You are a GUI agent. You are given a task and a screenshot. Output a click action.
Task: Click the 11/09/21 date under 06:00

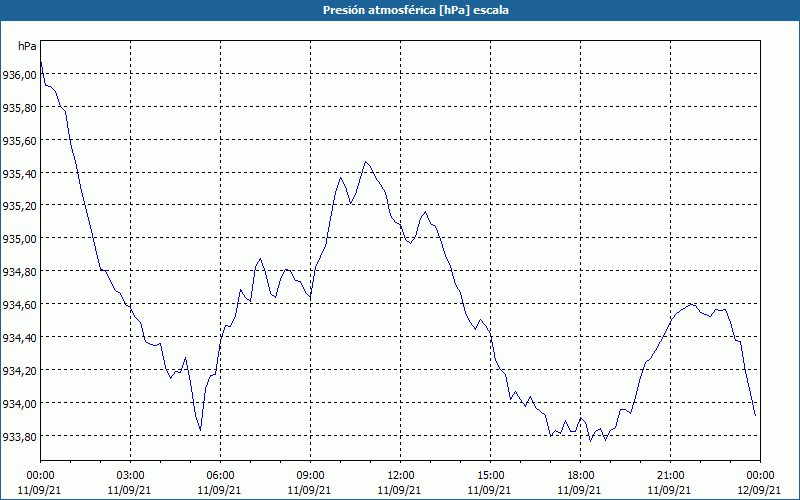(x=220, y=490)
